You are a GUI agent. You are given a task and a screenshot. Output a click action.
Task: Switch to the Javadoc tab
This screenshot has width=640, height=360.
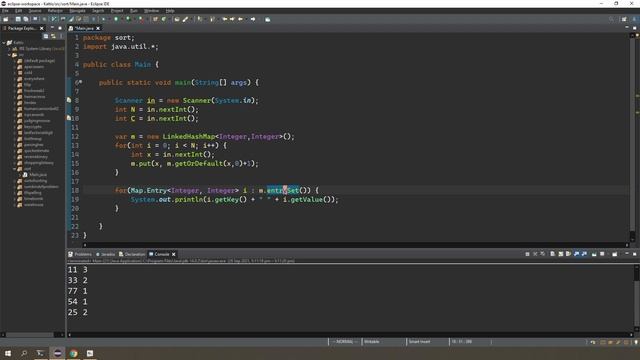pyautogui.click(x=106, y=254)
